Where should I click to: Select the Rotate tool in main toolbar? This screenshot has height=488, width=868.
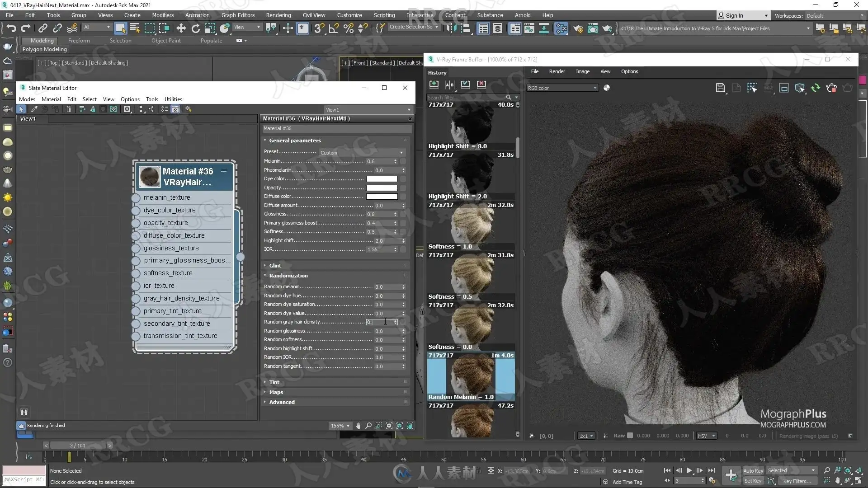click(195, 28)
